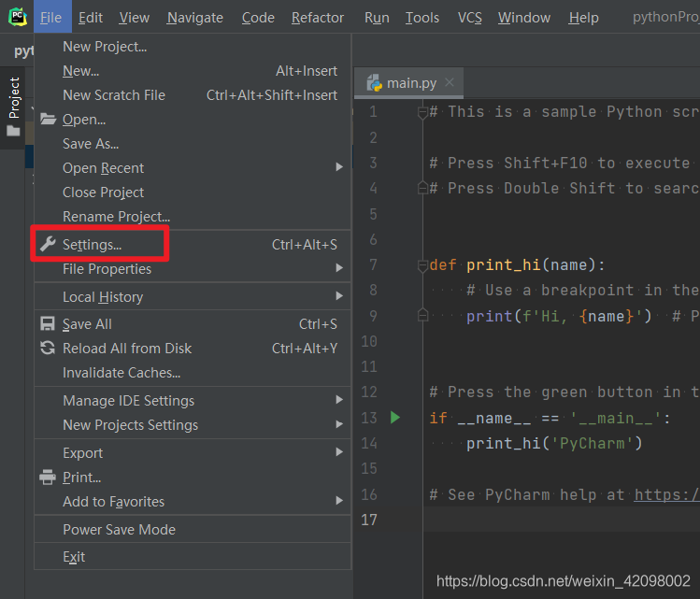Screen dimensions: 700x599
Task: Select New Scratch File entry
Action: (193, 95)
